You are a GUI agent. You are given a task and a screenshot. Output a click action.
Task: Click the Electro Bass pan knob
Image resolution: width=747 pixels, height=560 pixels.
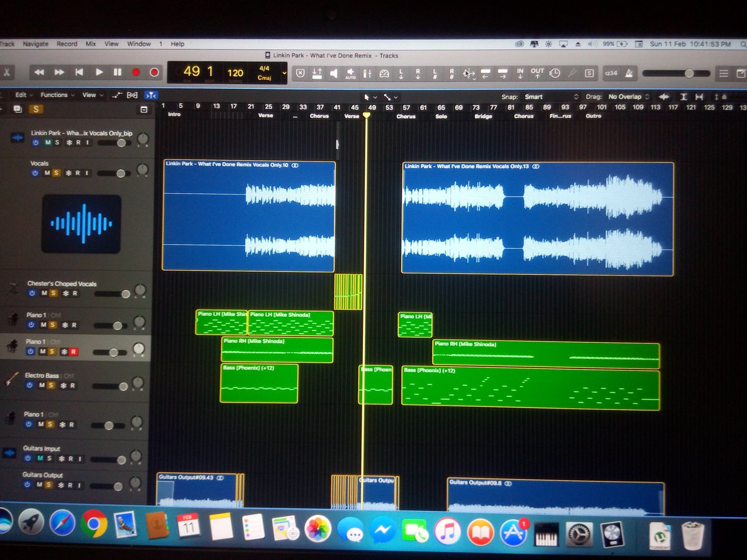[x=136, y=384]
